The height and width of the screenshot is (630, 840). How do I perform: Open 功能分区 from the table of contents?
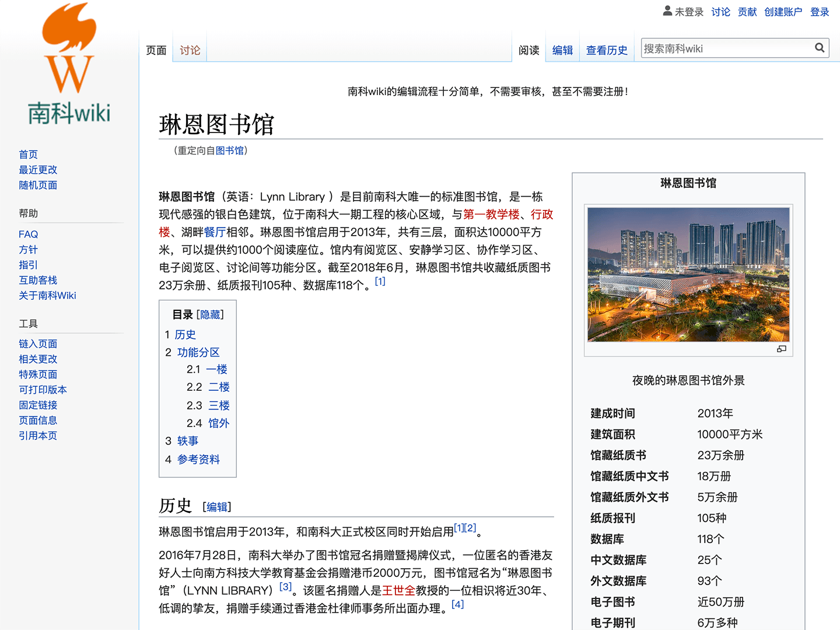[x=197, y=352]
